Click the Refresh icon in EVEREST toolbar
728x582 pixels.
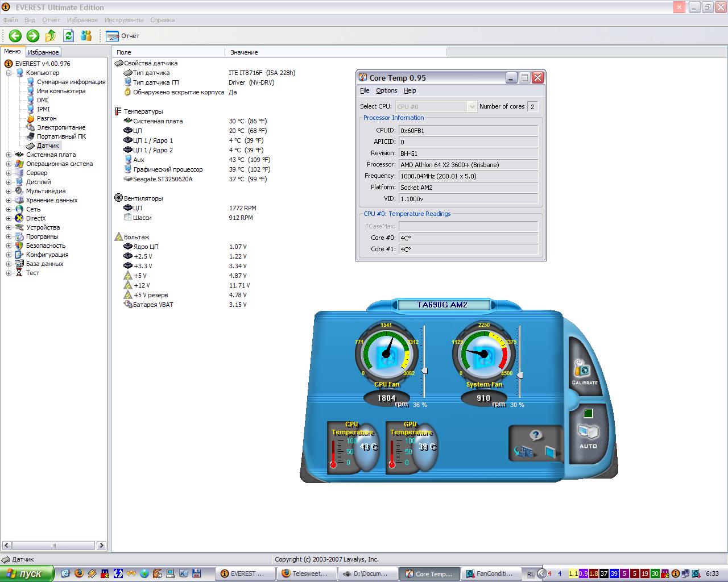click(69, 36)
